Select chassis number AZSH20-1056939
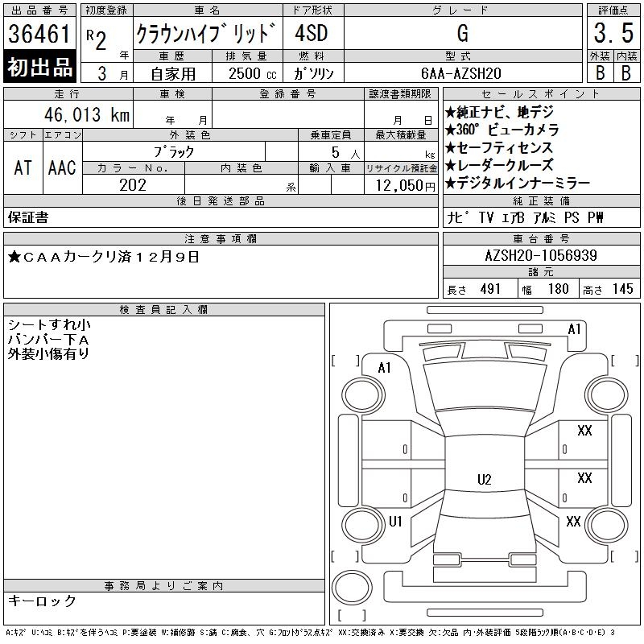 tap(541, 255)
